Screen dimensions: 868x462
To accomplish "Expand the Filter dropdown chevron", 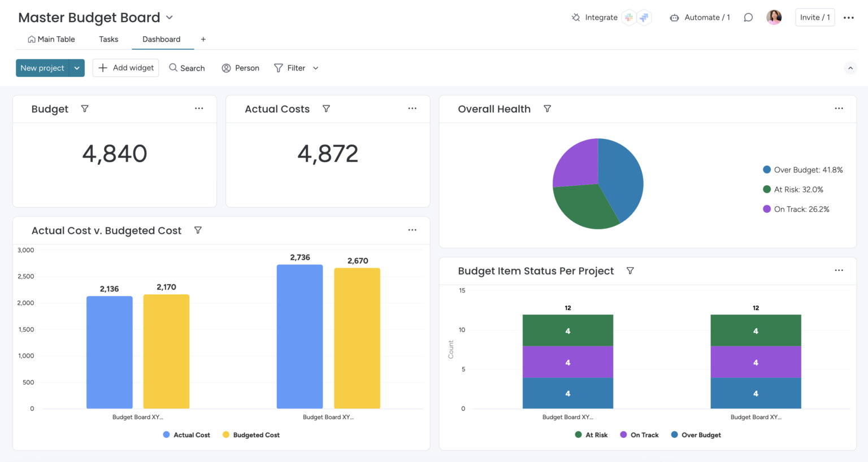I will pyautogui.click(x=316, y=68).
